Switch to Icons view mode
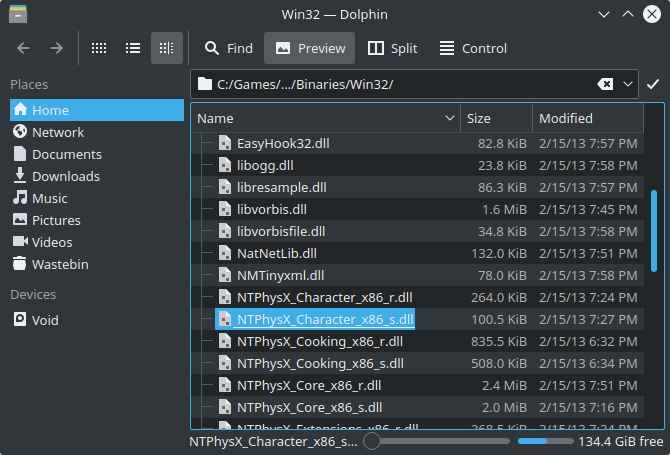670x455 pixels. point(99,48)
